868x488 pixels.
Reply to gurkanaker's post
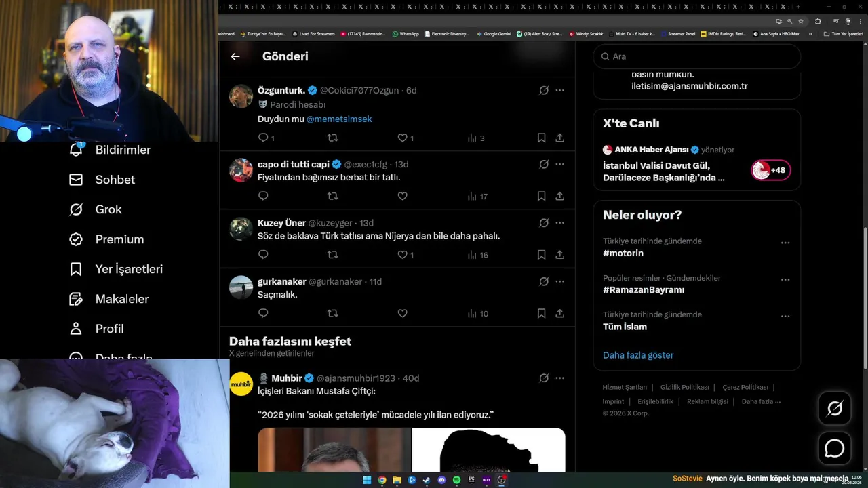coord(263,313)
